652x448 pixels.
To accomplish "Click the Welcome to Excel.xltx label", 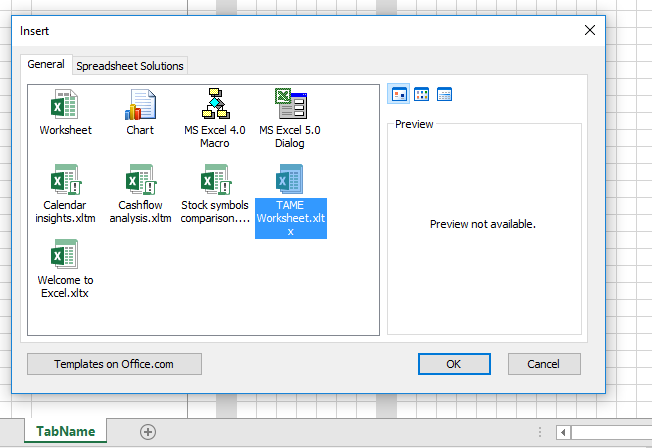I will pos(65,287).
